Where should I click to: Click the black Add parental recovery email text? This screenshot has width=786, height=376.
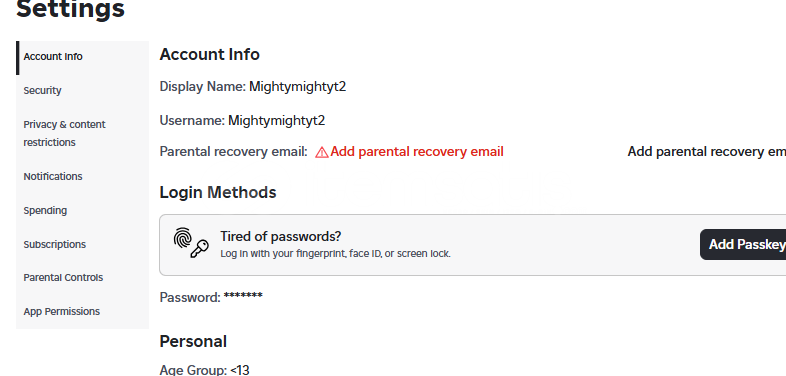tap(707, 152)
